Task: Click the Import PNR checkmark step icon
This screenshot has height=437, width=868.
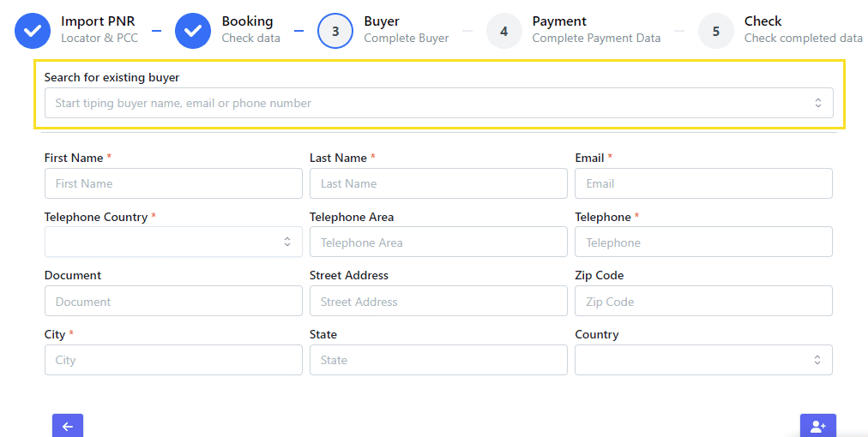Action: click(x=33, y=31)
